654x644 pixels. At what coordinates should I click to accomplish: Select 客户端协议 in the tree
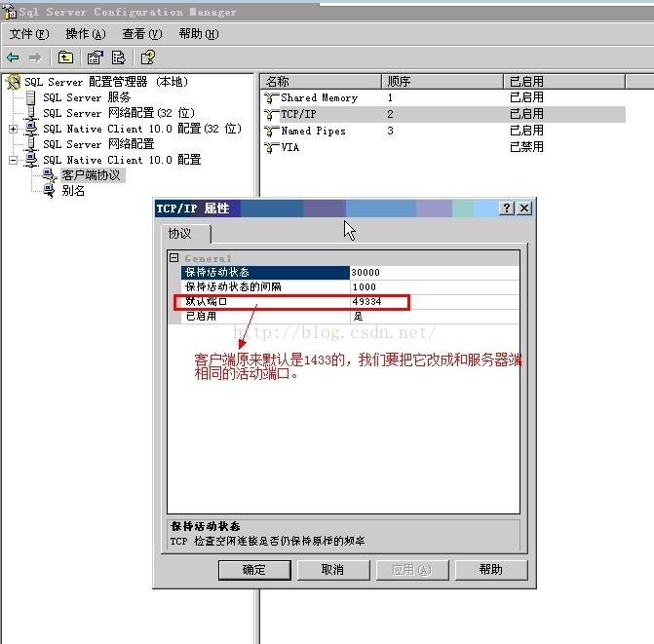[x=91, y=175]
